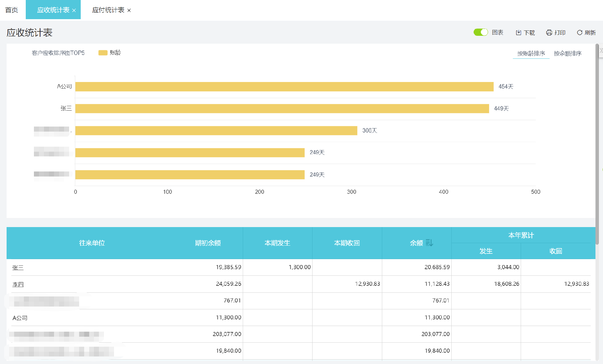Click the printer icon next to 打印
603x364 pixels.
pos(549,33)
